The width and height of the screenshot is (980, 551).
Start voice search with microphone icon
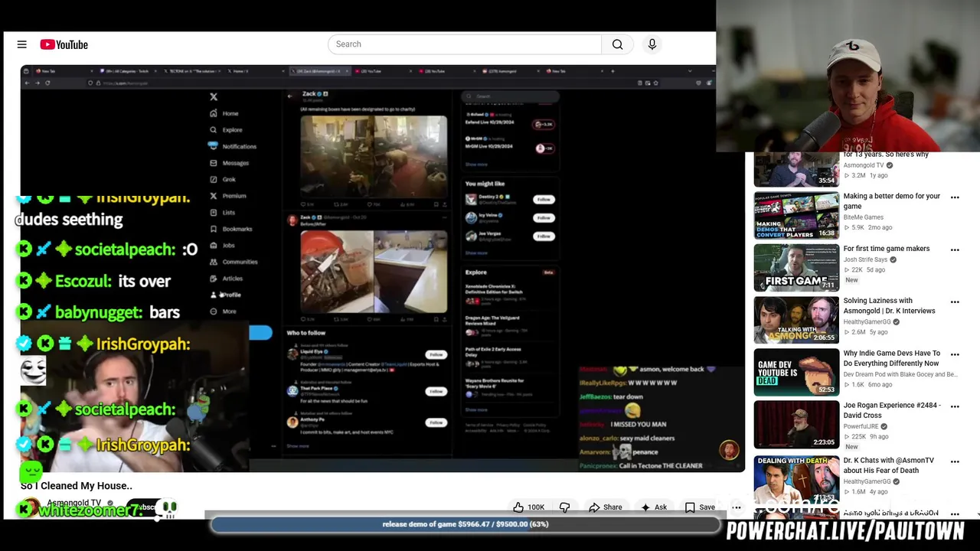coord(652,44)
